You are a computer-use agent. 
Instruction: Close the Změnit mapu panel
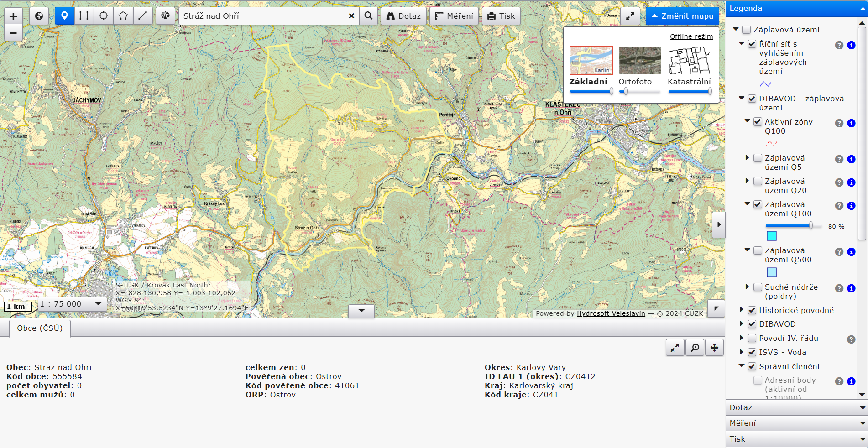pyautogui.click(x=682, y=16)
